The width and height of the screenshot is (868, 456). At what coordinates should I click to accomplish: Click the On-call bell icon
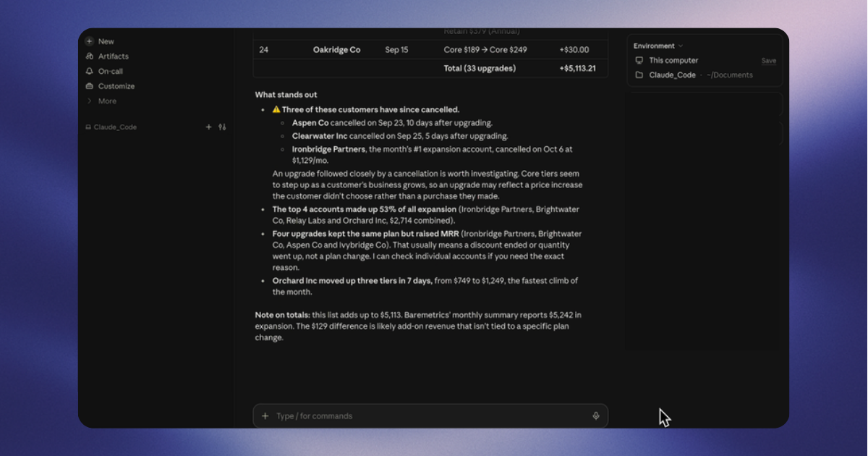coord(89,71)
